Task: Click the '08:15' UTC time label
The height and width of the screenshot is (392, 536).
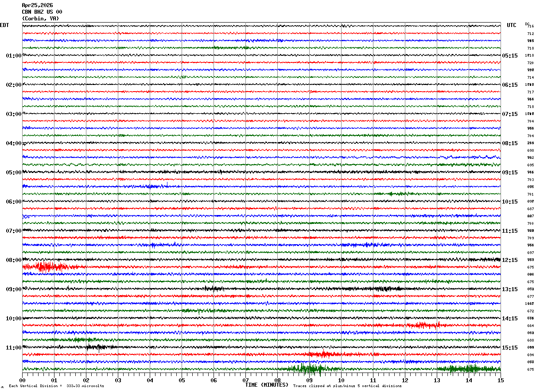Action: pos(510,143)
